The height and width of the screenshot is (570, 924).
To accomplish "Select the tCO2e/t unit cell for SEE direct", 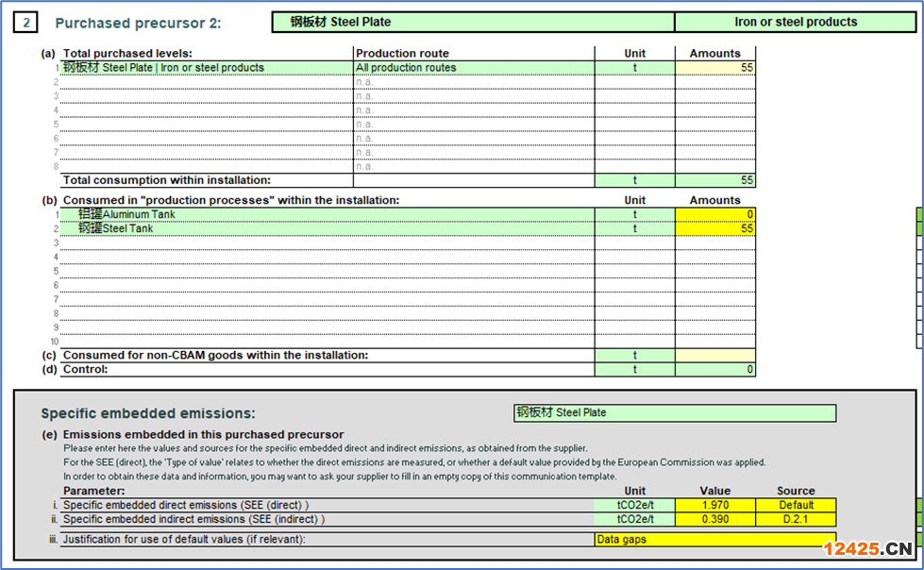I will pyautogui.click(x=634, y=505).
